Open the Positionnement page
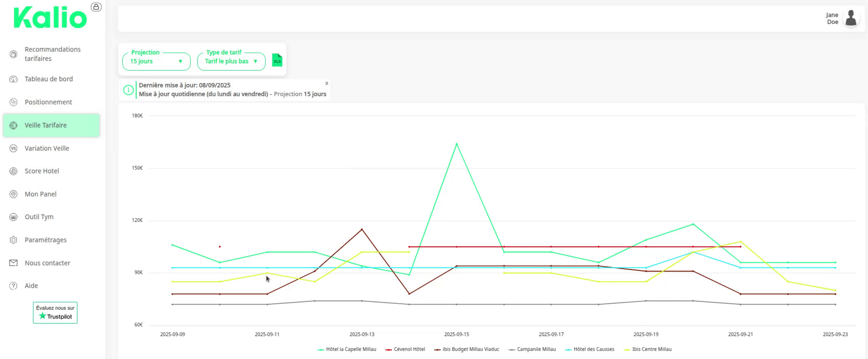This screenshot has height=359, width=868. click(x=51, y=102)
